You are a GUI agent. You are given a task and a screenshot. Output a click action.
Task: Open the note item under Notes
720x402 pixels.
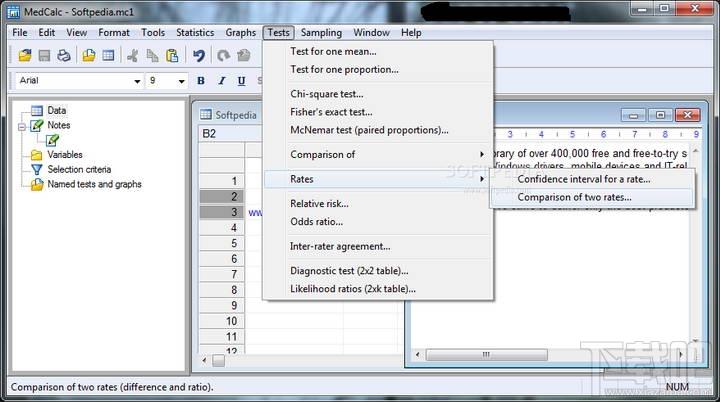click(x=52, y=140)
